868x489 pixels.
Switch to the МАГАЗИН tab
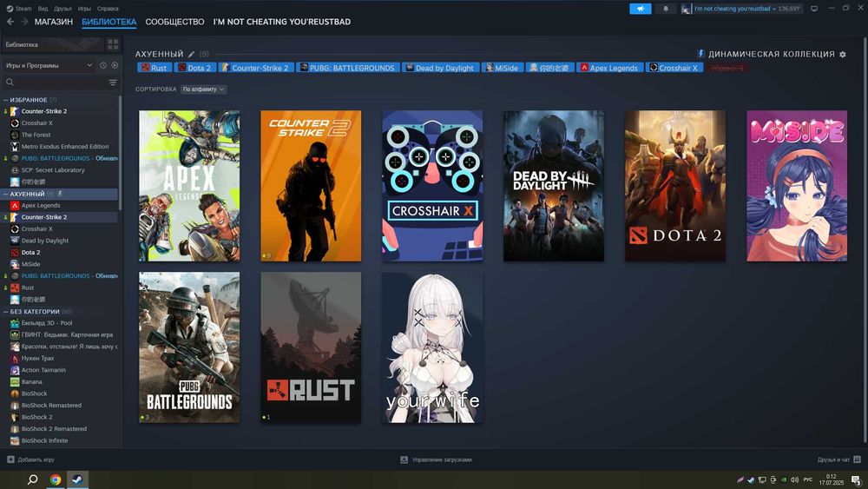(x=54, y=22)
